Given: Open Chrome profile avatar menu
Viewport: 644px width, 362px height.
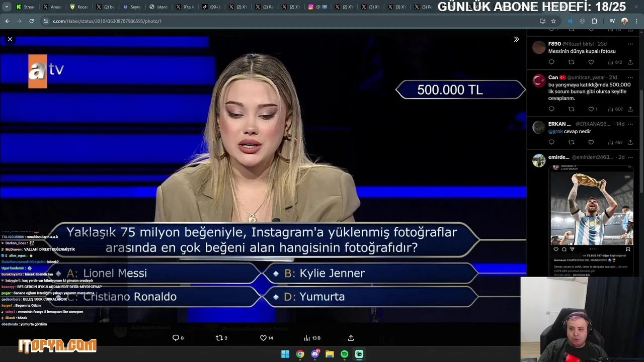Looking at the screenshot, I should pyautogui.click(x=624, y=21).
